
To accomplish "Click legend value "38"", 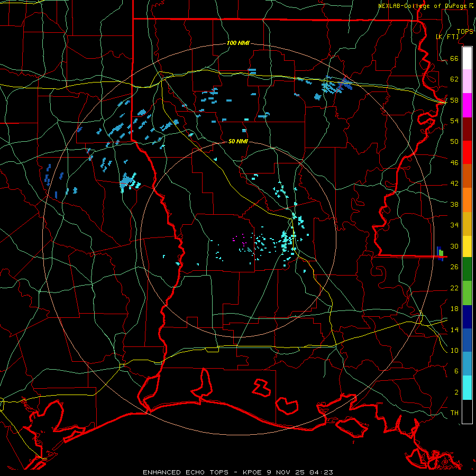I will pyautogui.click(x=454, y=204).
